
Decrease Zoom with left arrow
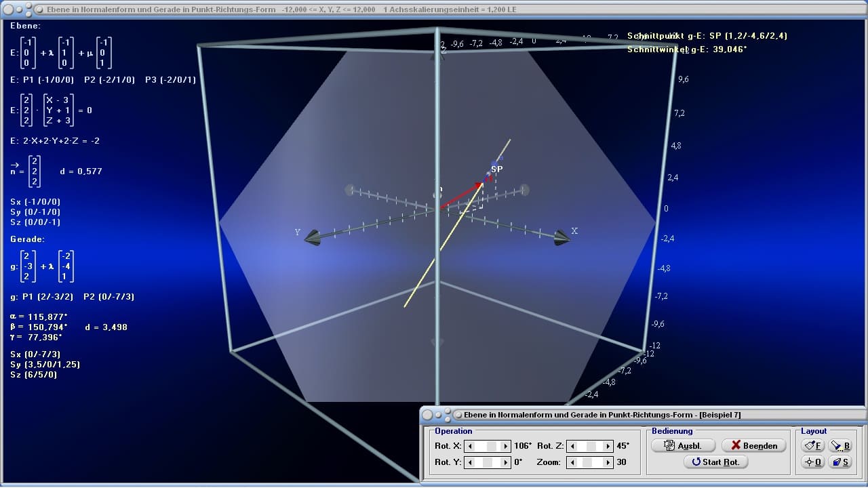(x=571, y=462)
